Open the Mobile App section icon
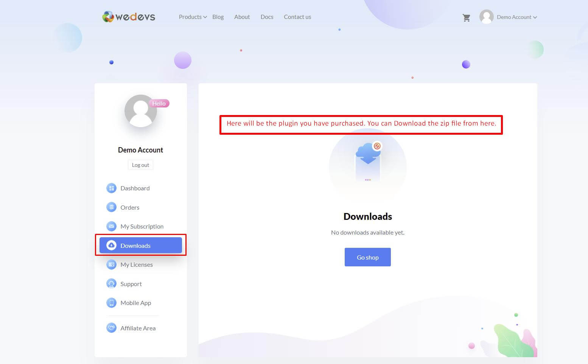Image resolution: width=588 pixels, height=364 pixels. pyautogui.click(x=111, y=303)
